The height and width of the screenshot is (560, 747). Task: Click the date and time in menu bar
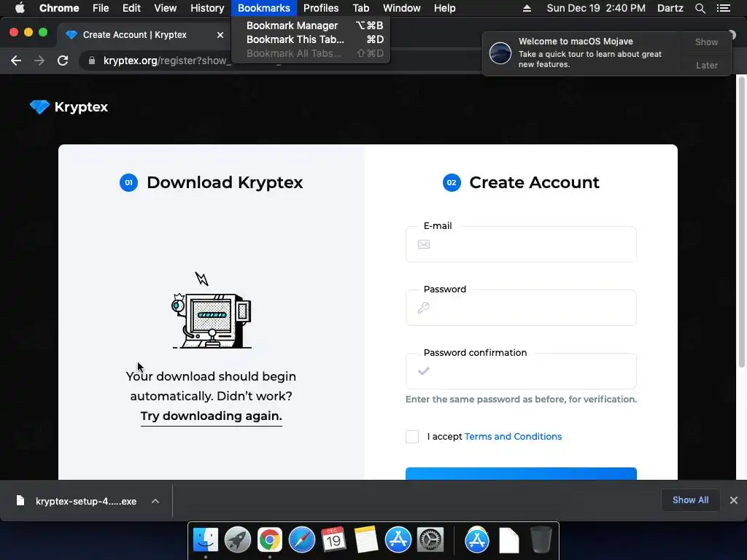pyautogui.click(x=596, y=8)
